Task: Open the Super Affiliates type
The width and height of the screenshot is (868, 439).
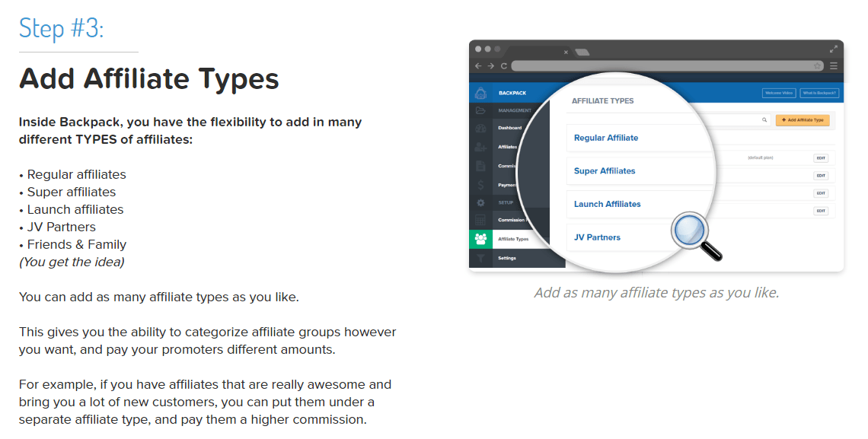Action: [605, 171]
